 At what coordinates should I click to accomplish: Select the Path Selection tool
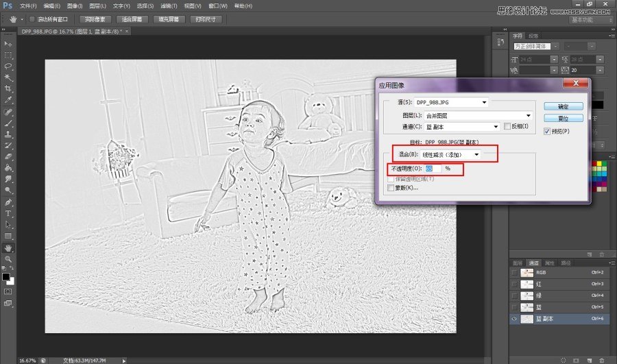[x=8, y=225]
